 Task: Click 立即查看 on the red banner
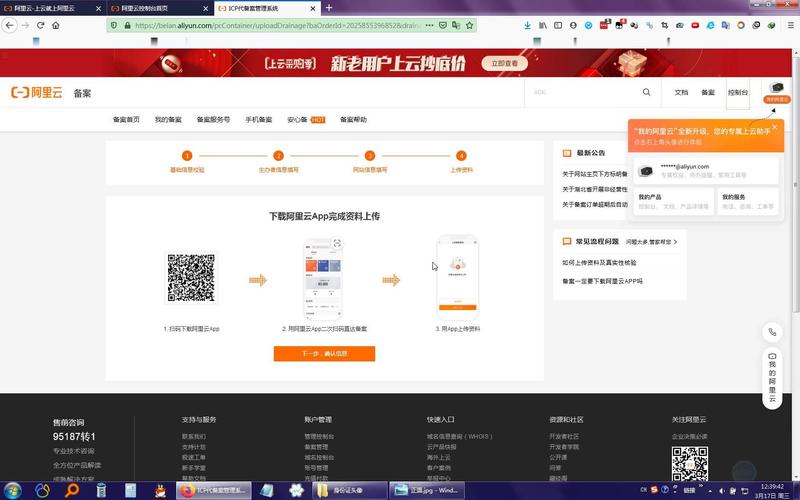click(x=505, y=63)
